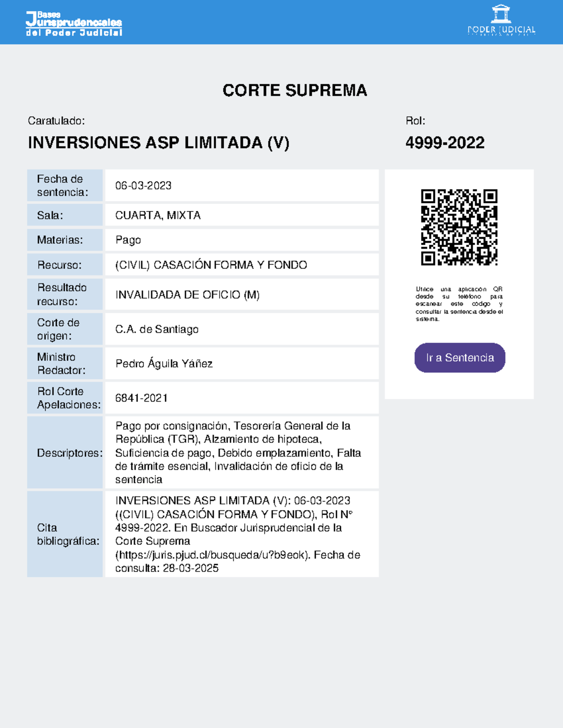Click the Bases Jurisprudenciales logo
Viewport: 563px width, 728px height.
pyautogui.click(x=74, y=23)
